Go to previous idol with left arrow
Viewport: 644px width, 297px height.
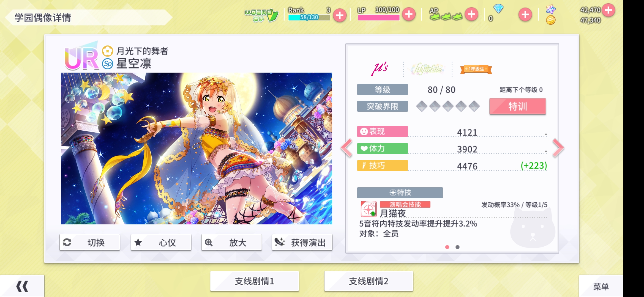347,148
